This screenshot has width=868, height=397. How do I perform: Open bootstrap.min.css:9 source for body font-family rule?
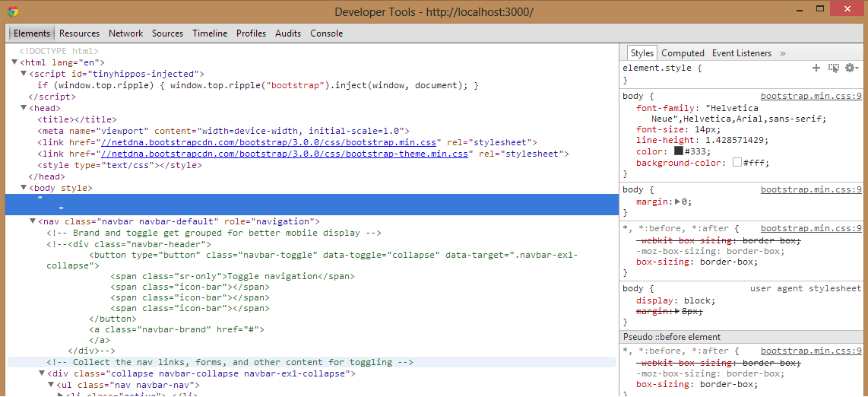(x=811, y=96)
